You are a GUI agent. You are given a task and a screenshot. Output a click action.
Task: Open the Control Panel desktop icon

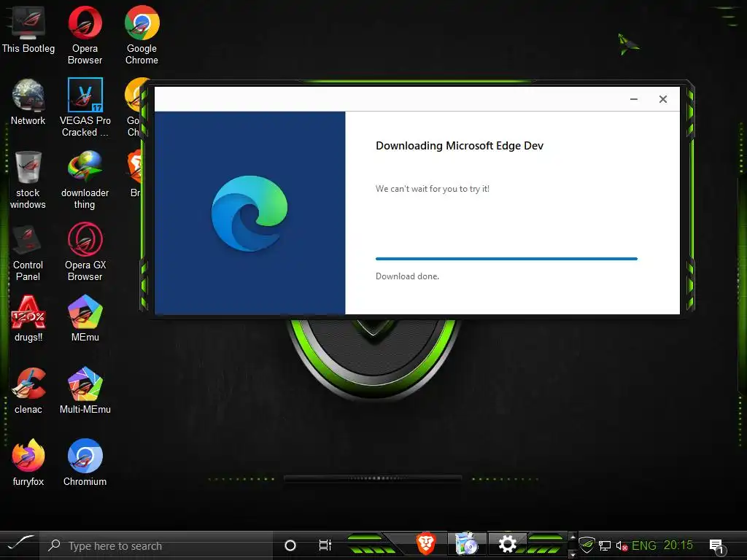tap(28, 252)
